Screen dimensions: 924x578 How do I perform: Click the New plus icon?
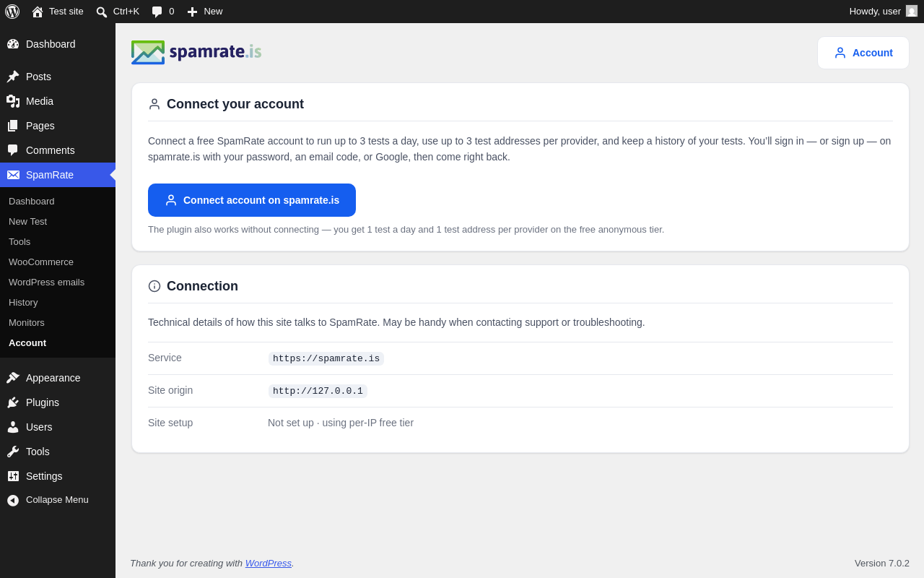point(192,12)
